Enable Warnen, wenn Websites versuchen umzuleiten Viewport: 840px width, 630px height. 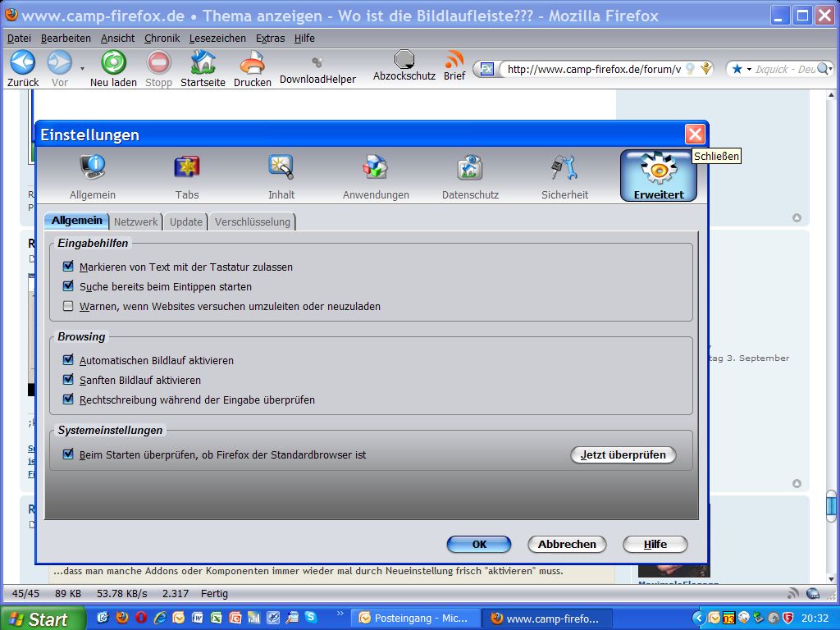[68, 306]
